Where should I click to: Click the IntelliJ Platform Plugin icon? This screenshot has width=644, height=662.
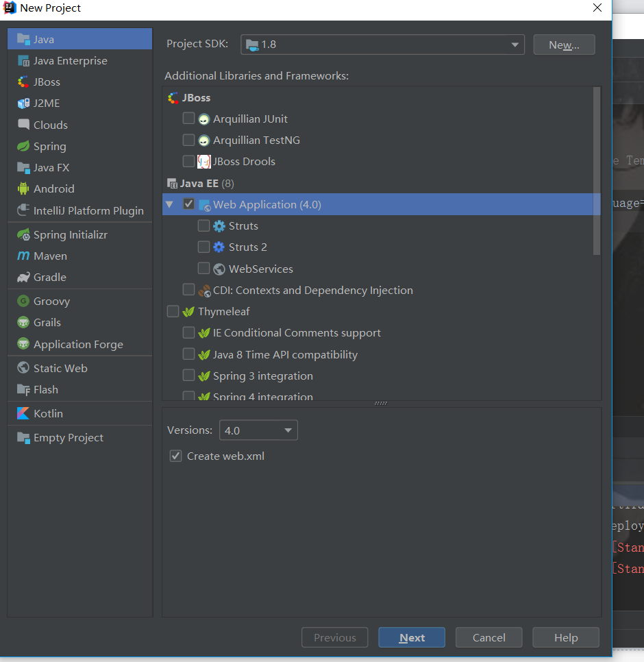tap(23, 210)
